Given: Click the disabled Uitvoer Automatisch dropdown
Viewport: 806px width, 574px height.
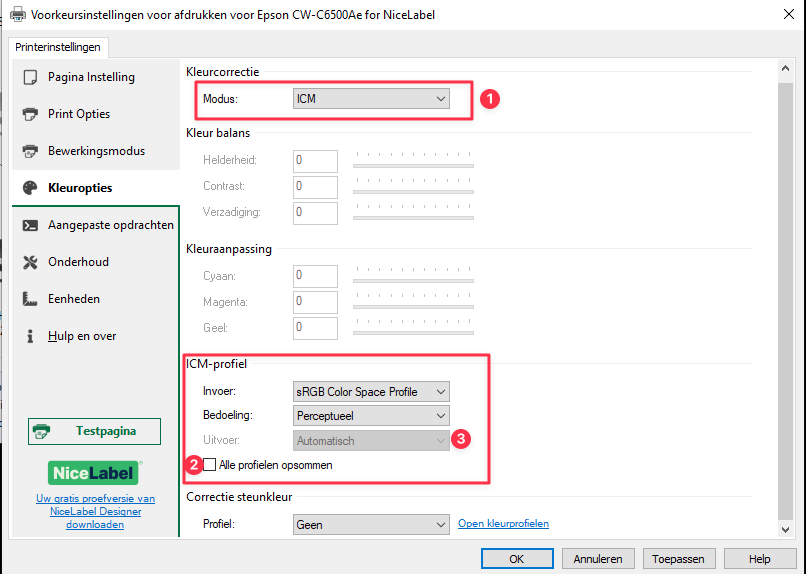Looking at the screenshot, I should tap(371, 440).
